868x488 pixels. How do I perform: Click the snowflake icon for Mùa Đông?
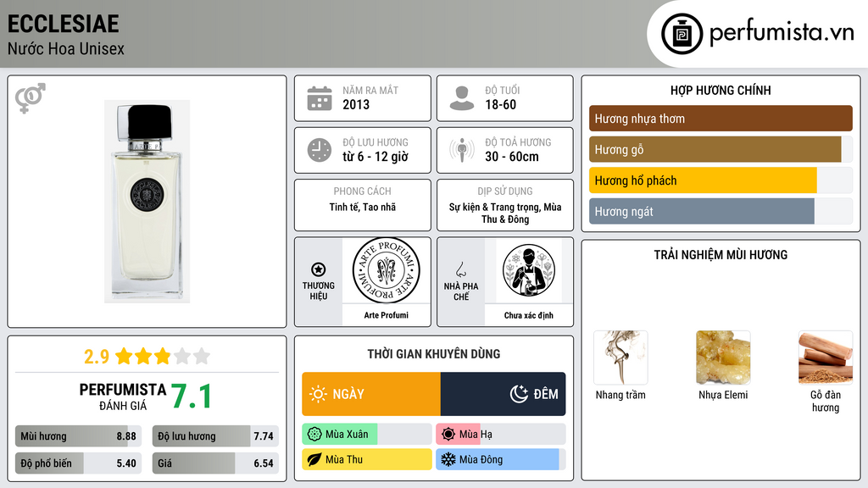[x=448, y=459]
